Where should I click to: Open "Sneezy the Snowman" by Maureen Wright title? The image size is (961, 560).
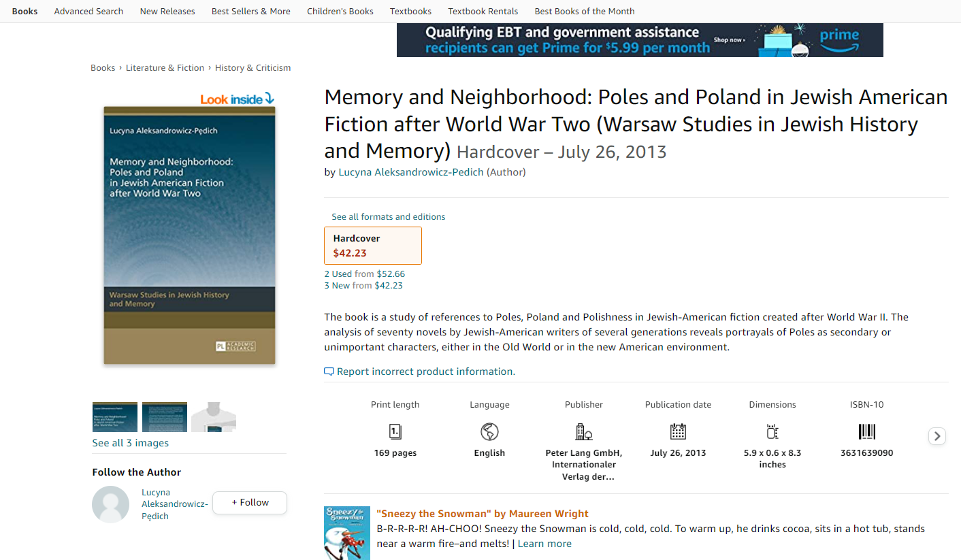click(x=483, y=514)
